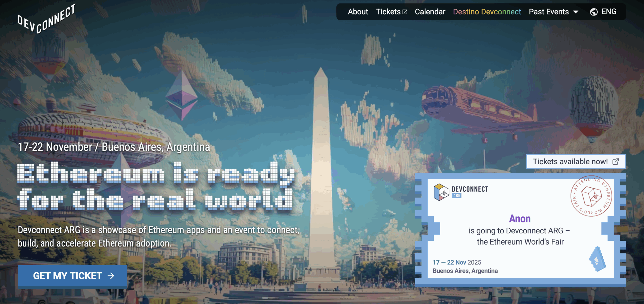Image resolution: width=644 pixels, height=304 pixels.
Task: Click the Anon name on the ticket
Action: click(x=520, y=219)
